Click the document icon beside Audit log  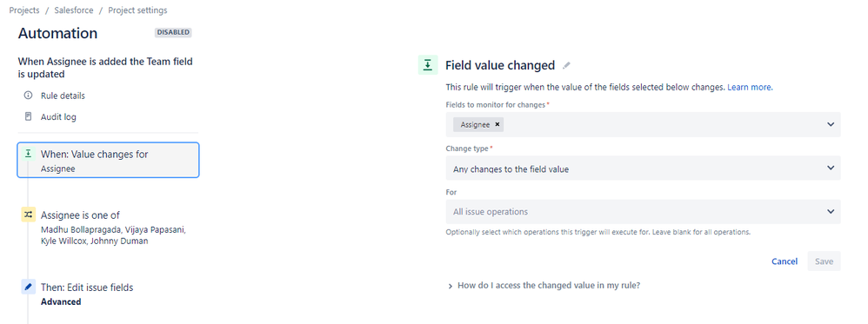28,116
